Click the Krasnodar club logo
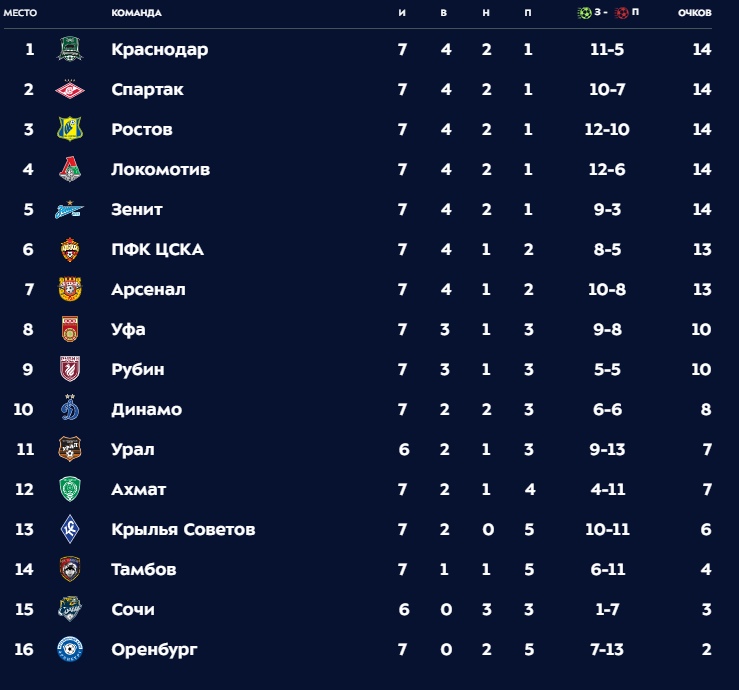 pyautogui.click(x=70, y=49)
